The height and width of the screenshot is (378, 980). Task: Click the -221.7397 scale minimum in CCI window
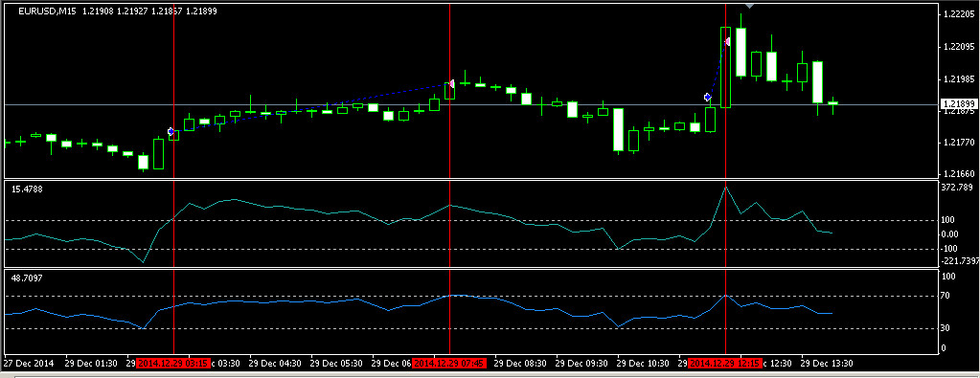coord(961,260)
